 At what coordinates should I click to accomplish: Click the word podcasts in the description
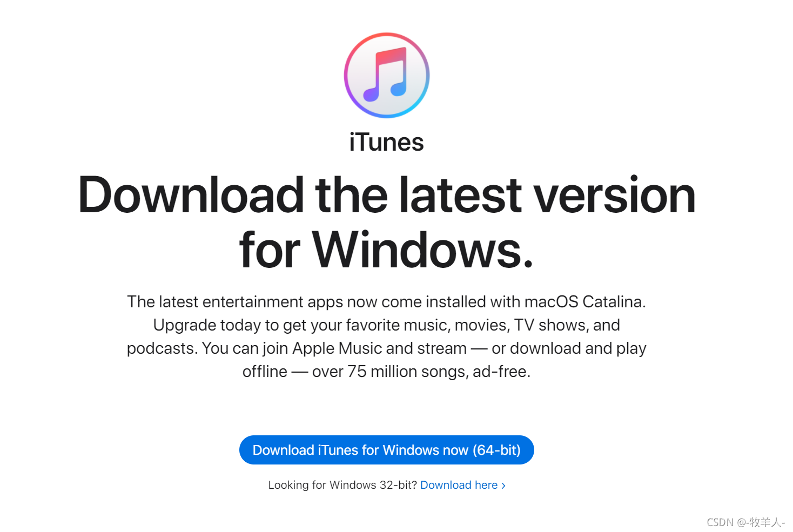pos(162,348)
